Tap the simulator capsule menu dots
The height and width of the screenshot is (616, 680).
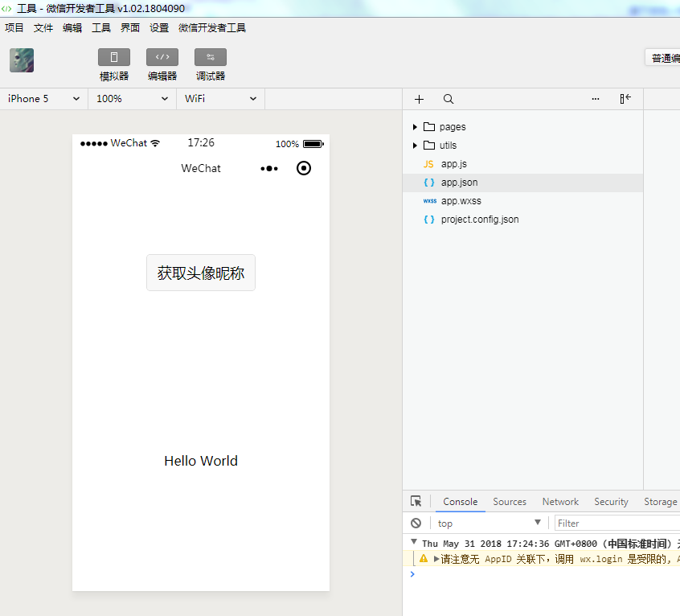point(269,168)
